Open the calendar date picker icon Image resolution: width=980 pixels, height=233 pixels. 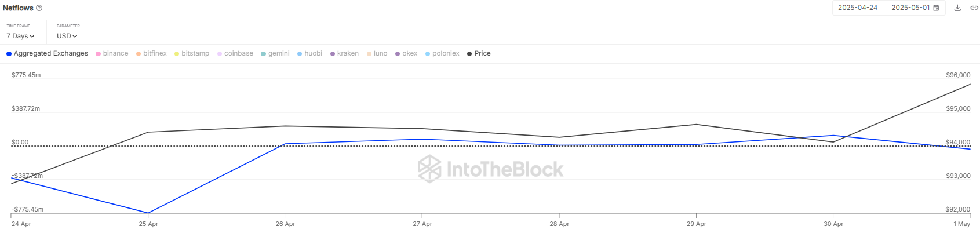pos(936,8)
